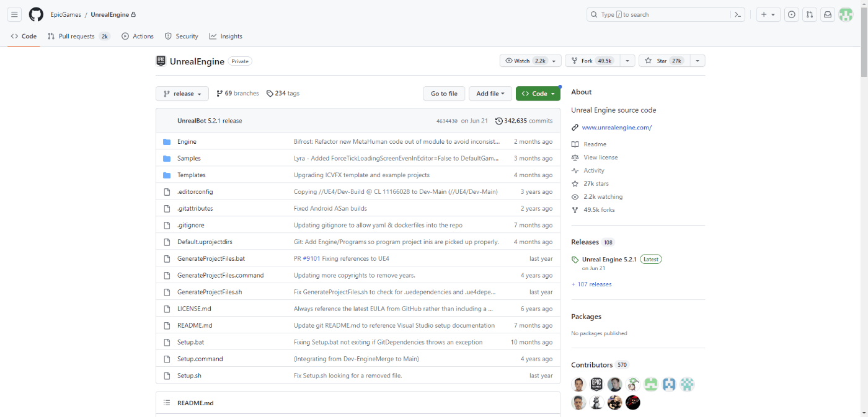
Task: Open Default.uprojectdirs file
Action: coord(205,242)
